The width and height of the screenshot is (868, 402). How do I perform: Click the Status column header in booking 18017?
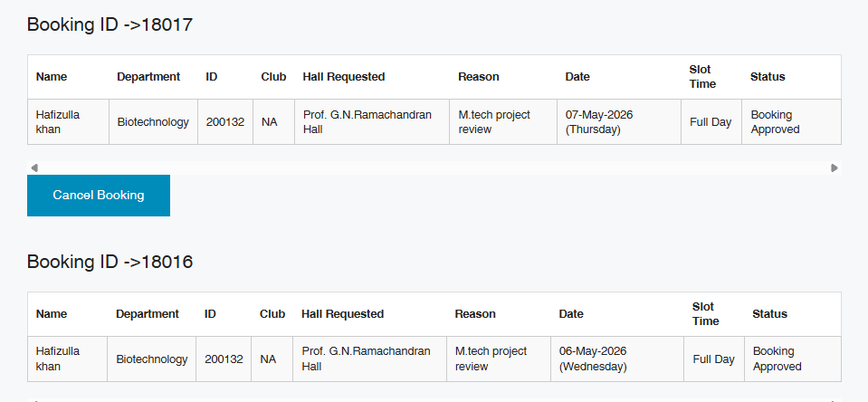(x=768, y=77)
